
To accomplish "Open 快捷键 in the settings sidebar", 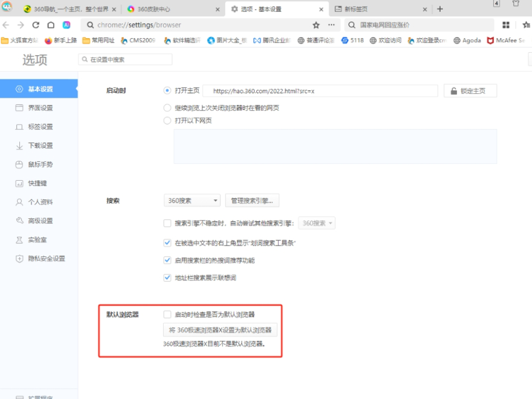I will click(x=39, y=183).
